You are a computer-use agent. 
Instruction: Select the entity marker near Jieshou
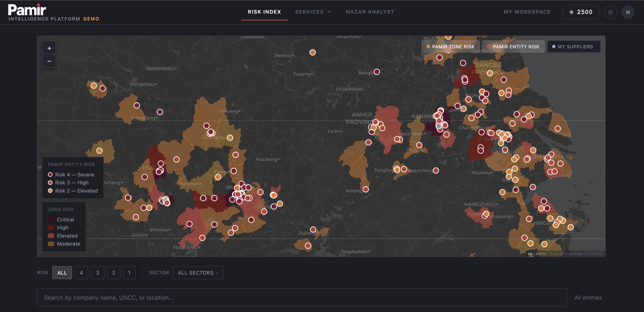312,52
